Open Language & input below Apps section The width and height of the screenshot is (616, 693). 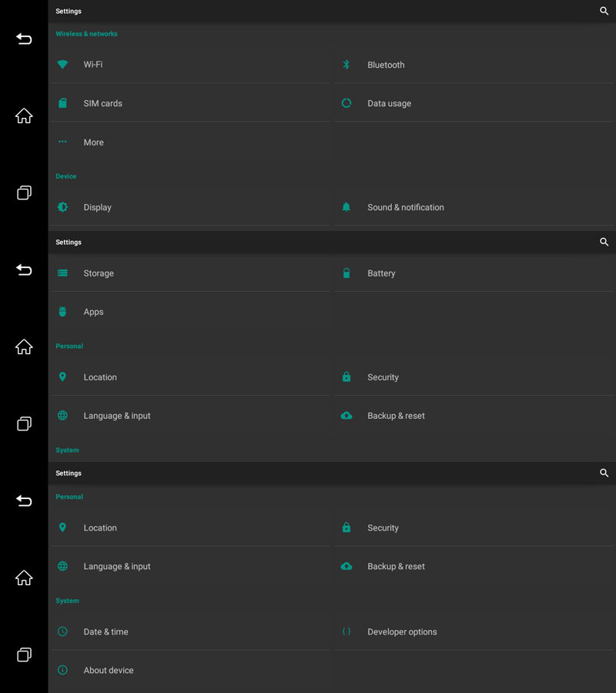[x=117, y=416]
